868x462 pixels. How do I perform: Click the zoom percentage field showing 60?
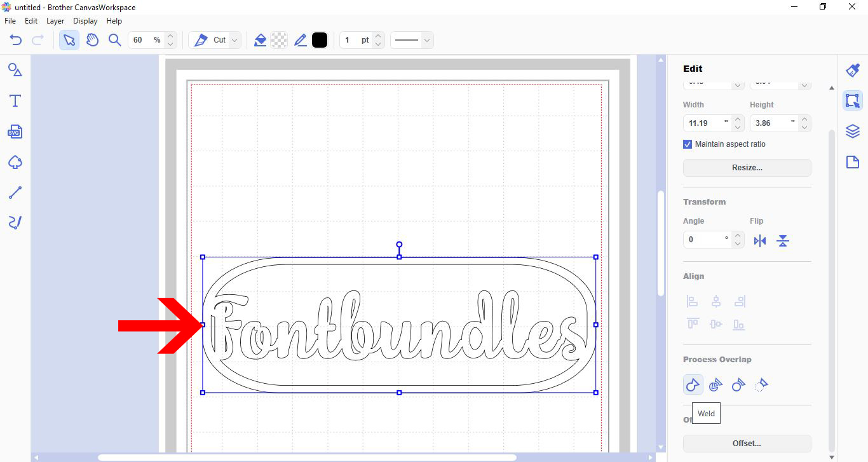coord(146,40)
